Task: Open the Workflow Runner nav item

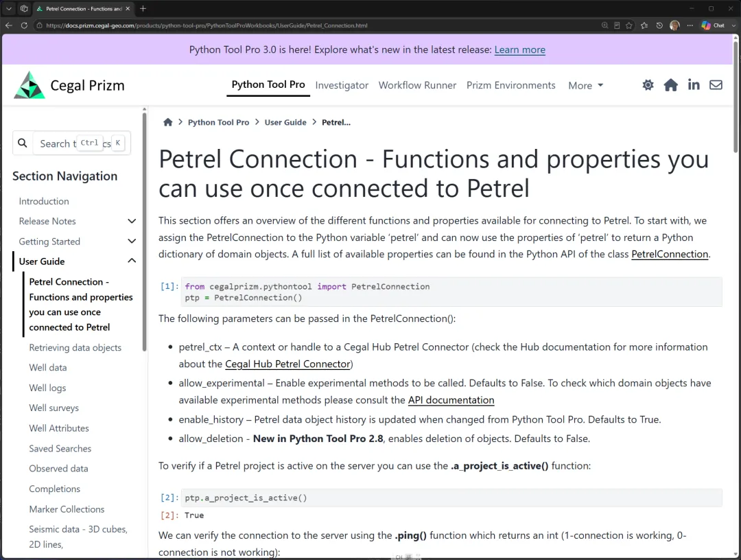Action: point(417,85)
